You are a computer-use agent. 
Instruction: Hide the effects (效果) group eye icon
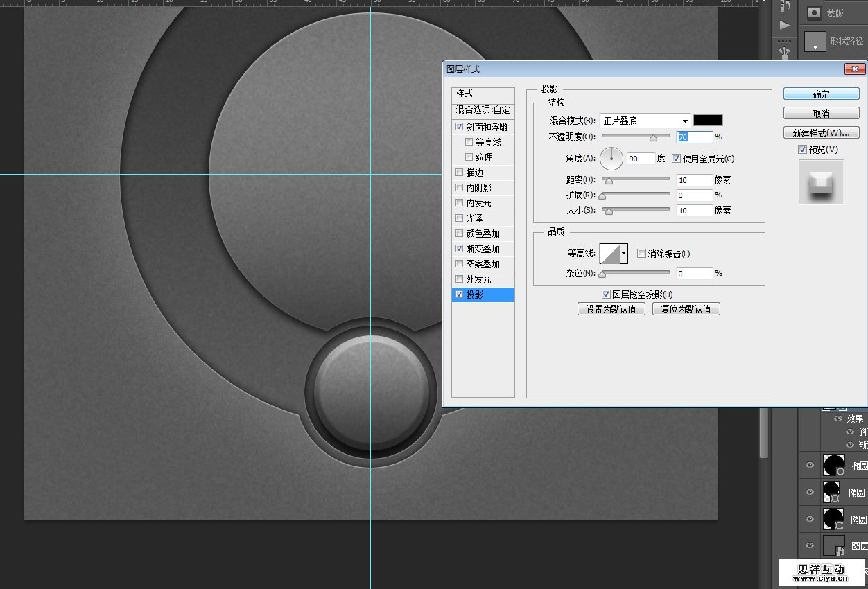click(837, 419)
